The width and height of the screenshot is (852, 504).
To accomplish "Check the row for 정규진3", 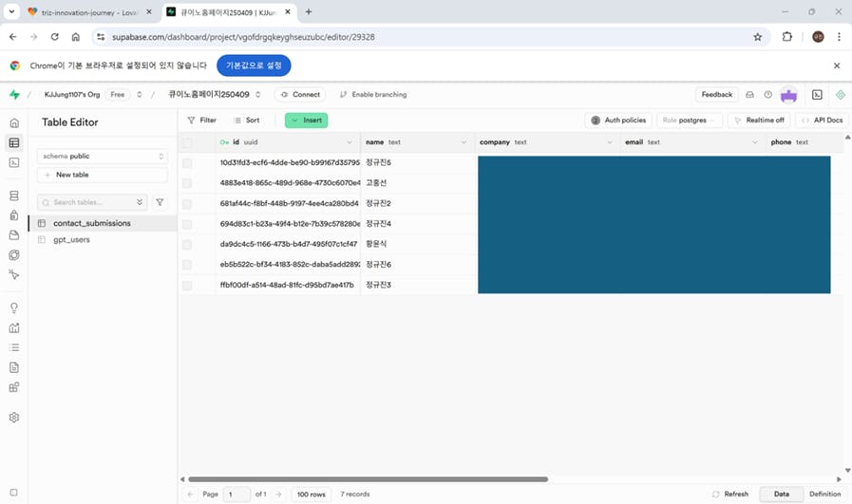I will coord(187,285).
